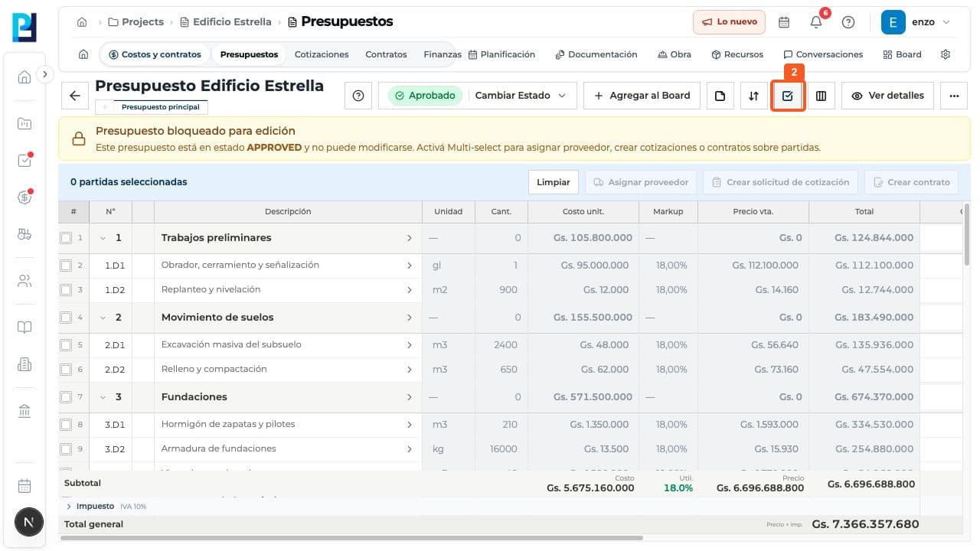Open the Contratos tab

[386, 54]
